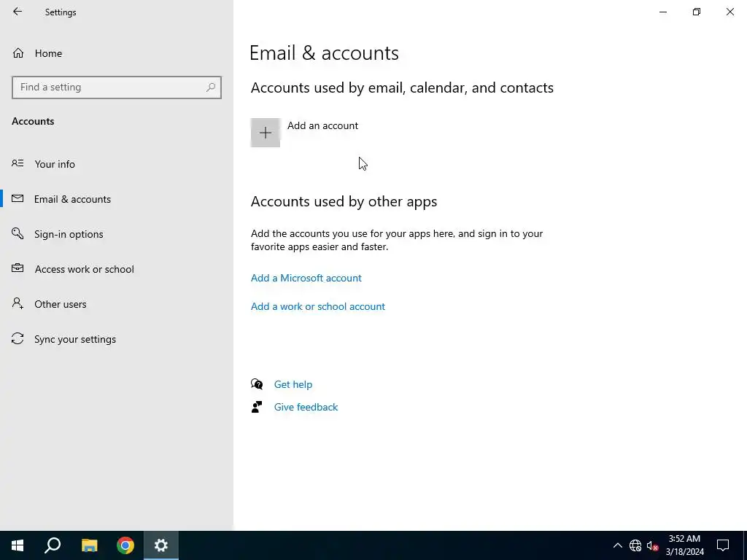Click Add a Microsoft account link
Image resolution: width=747 pixels, height=560 pixels.
(306, 278)
